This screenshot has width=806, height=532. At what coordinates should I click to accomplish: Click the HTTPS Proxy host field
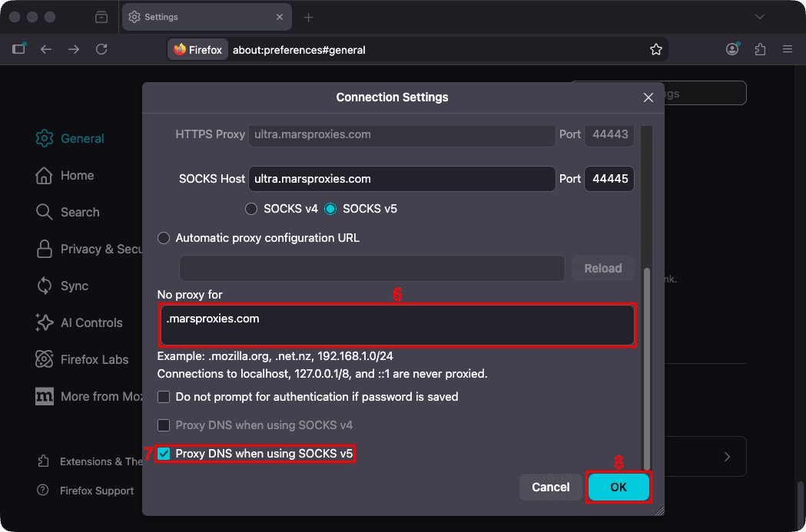[401, 134]
